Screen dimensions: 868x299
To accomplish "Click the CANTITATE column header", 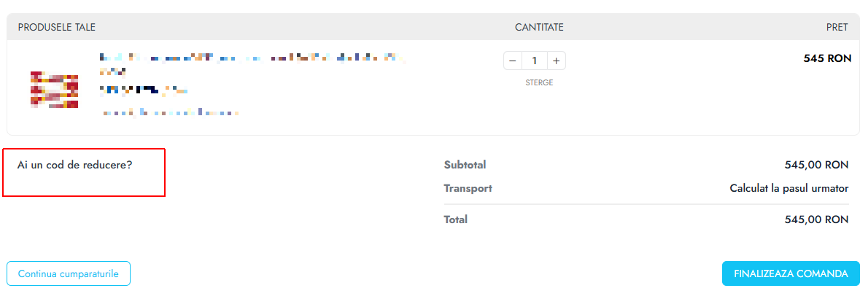I will point(539,27).
